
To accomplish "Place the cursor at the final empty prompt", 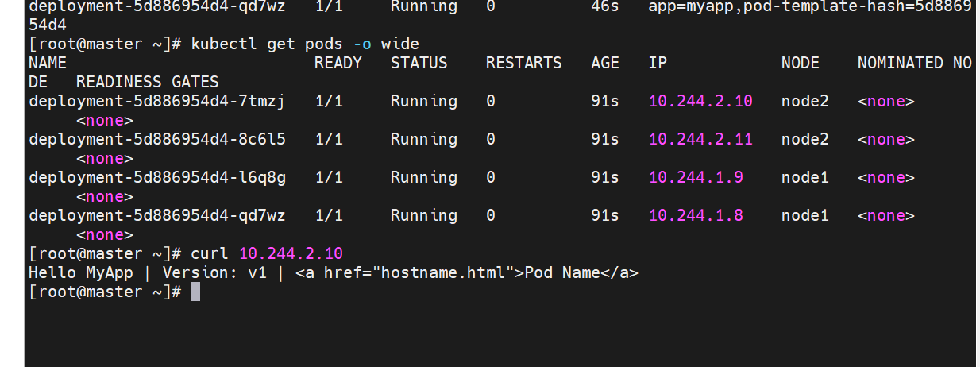I will 195,292.
